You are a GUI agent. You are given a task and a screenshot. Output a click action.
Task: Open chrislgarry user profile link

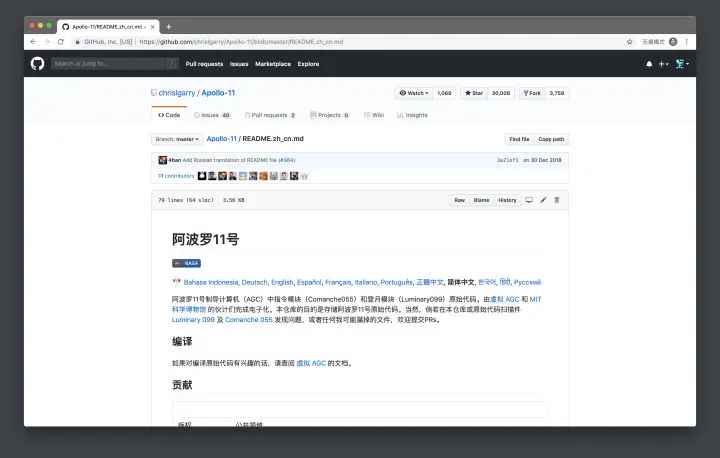click(177, 93)
